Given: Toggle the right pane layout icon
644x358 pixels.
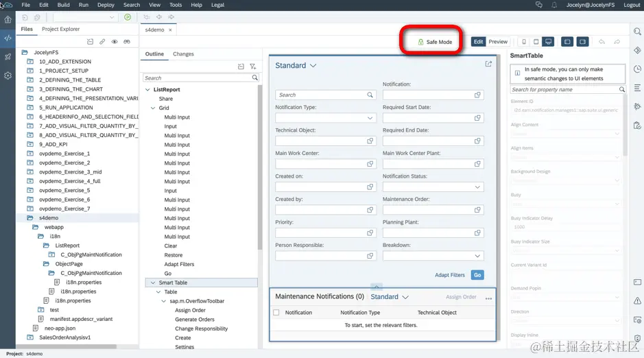Looking at the screenshot, I should coord(582,41).
